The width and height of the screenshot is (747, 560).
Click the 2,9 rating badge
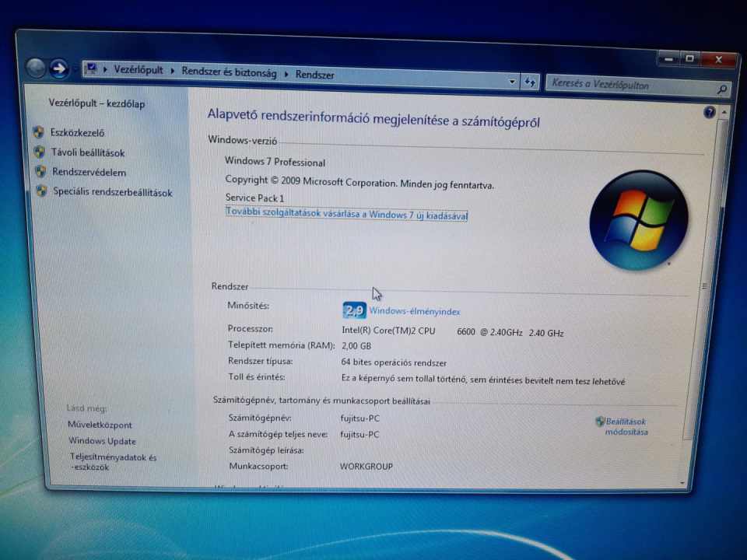click(354, 310)
